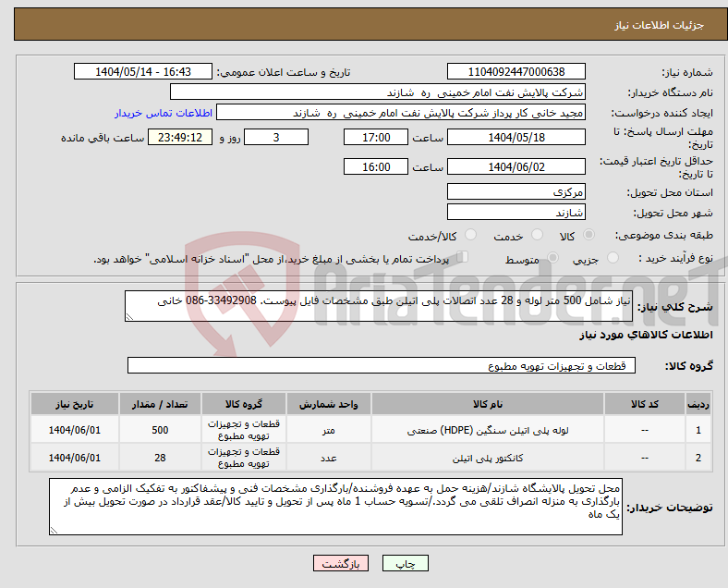Click the validity time field 16:00
This screenshot has width=728, height=588.
pyautogui.click(x=376, y=166)
